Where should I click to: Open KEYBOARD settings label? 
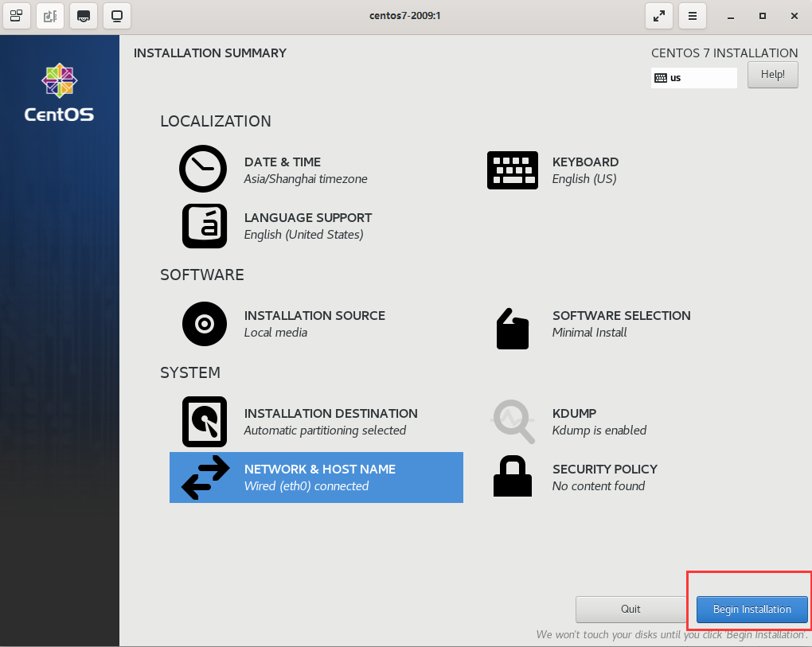tap(585, 162)
